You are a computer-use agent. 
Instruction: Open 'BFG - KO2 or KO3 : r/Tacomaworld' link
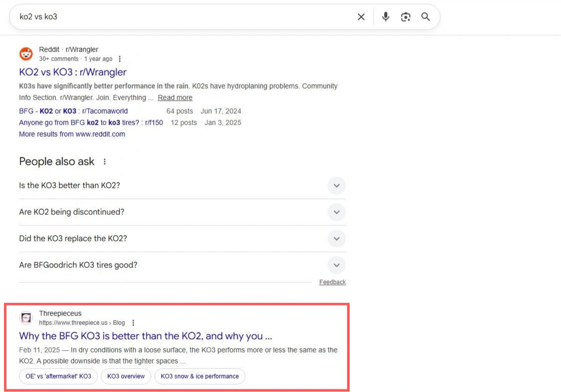pos(73,111)
